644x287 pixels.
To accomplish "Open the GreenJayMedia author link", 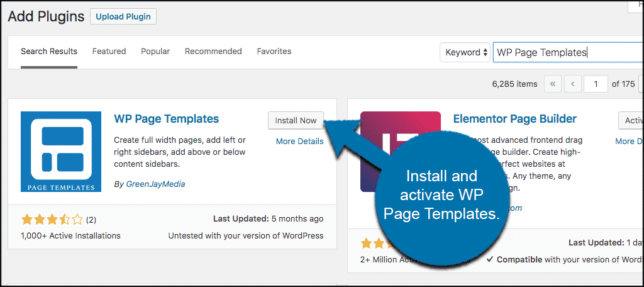I will click(153, 184).
